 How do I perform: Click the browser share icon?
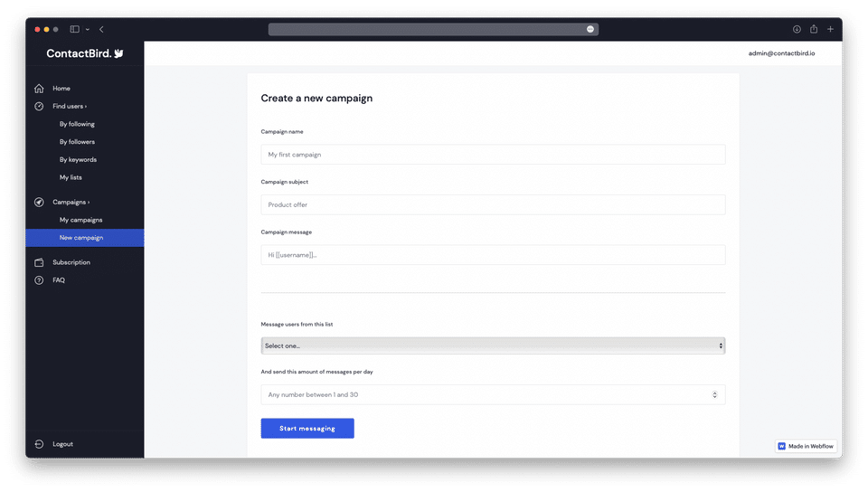[x=814, y=29]
